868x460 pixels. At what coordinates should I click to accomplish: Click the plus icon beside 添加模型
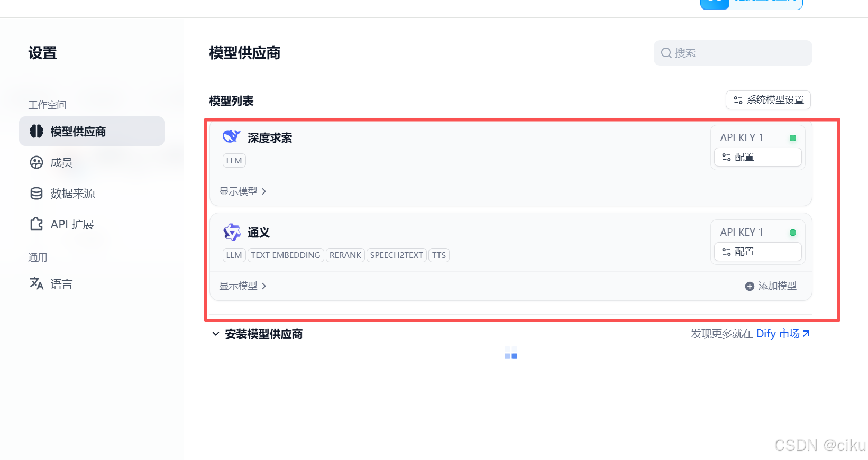(x=750, y=286)
